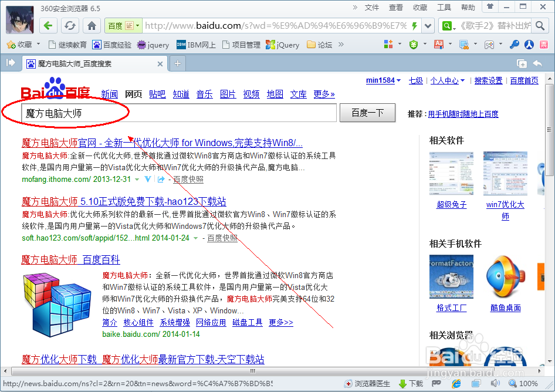Click the magnifier icon in browser search box
This screenshot has width=555, height=392.
[540, 25]
